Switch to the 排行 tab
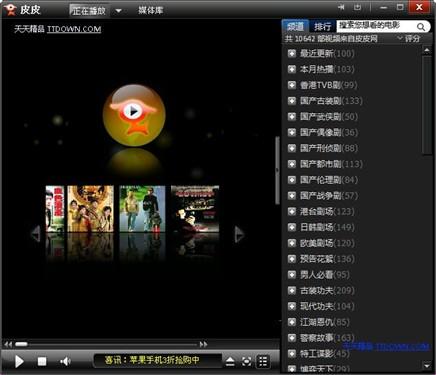Image resolution: width=436 pixels, height=375 pixels. (x=323, y=26)
